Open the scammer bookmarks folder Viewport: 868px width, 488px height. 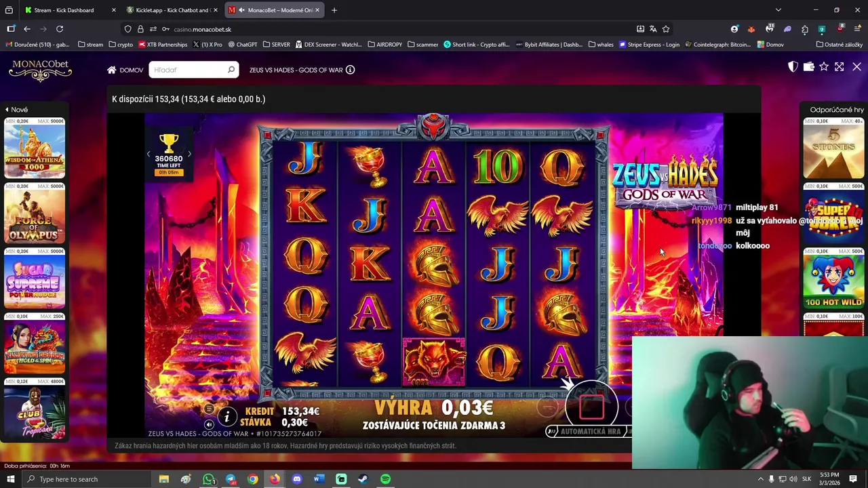[x=422, y=45]
